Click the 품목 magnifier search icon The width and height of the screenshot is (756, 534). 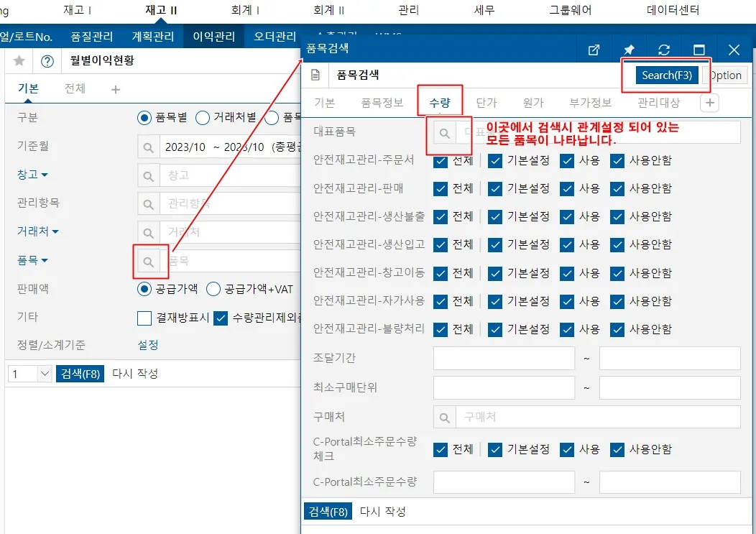coord(149,262)
